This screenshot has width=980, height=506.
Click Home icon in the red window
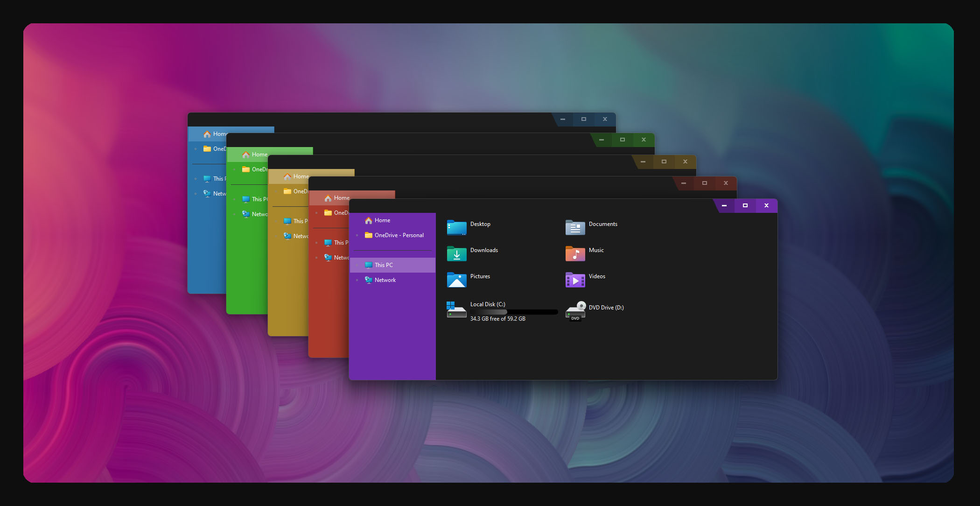point(328,198)
